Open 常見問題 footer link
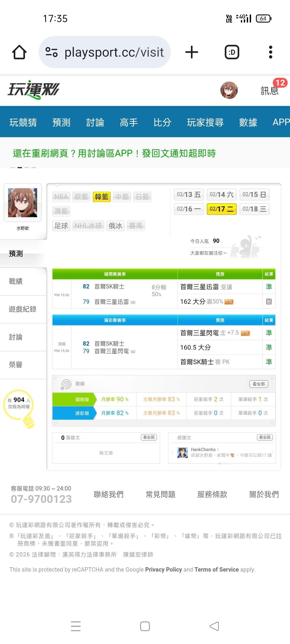 click(161, 494)
